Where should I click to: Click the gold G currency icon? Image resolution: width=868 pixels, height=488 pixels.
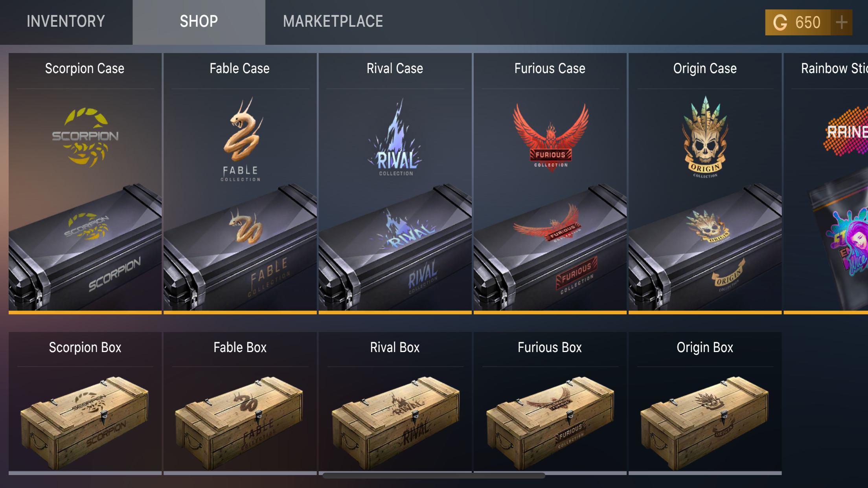[x=780, y=22]
